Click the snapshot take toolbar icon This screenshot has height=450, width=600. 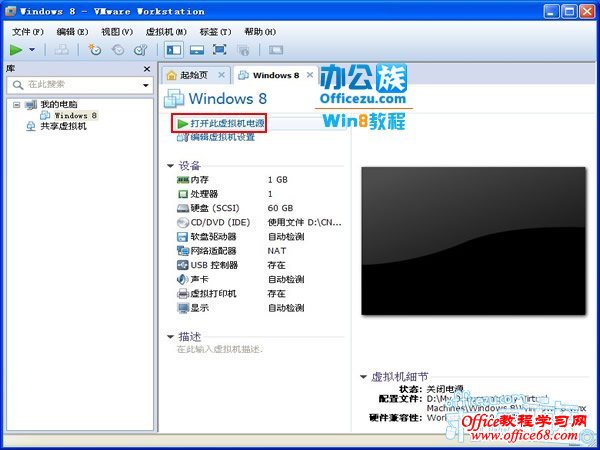(95, 49)
